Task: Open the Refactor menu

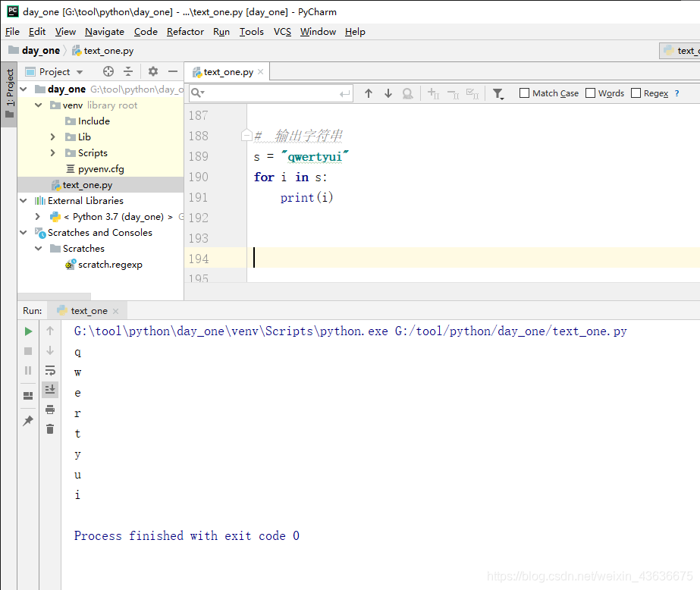Action: point(185,32)
